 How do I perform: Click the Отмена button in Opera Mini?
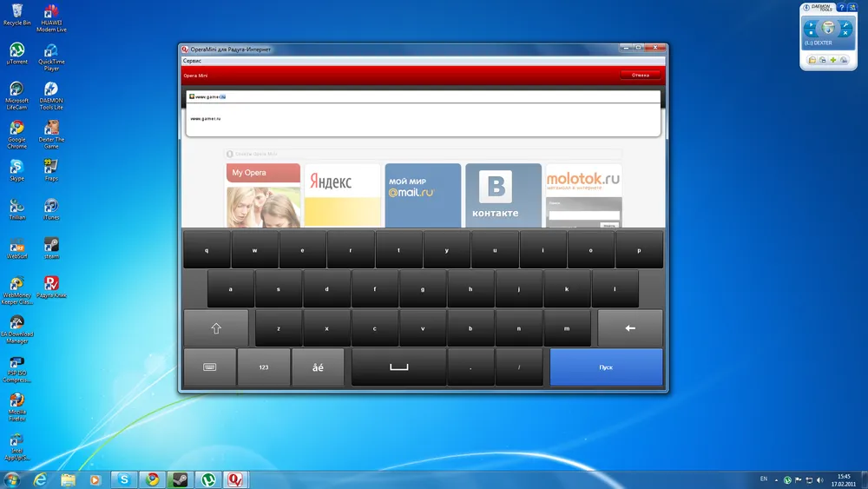[640, 75]
